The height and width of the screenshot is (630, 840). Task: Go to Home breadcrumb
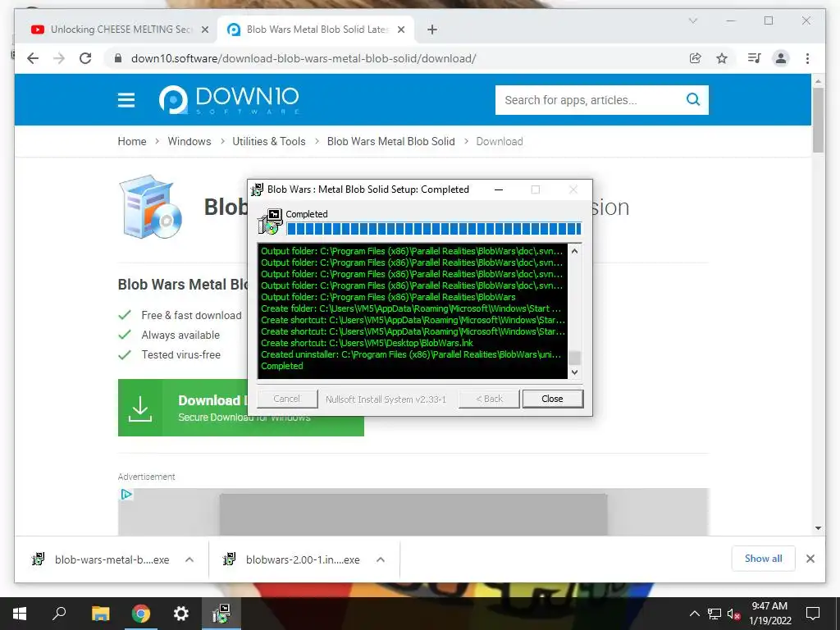132,141
